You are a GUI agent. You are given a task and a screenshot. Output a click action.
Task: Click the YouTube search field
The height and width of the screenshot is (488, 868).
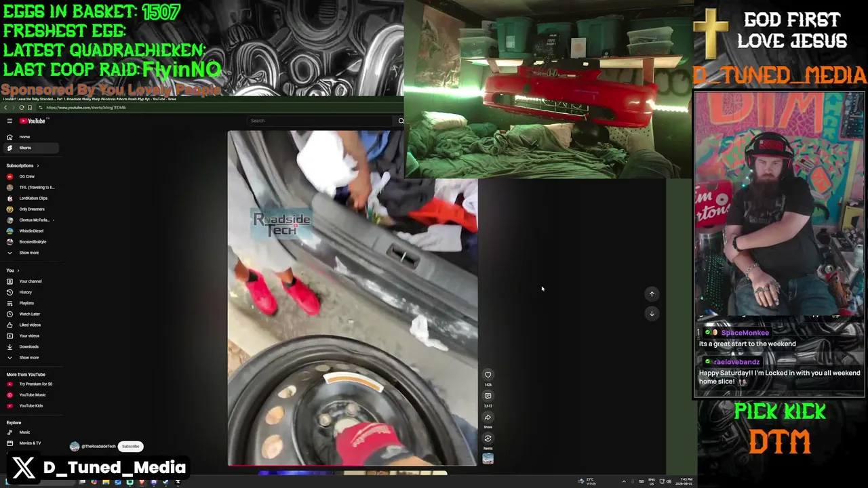click(321, 121)
